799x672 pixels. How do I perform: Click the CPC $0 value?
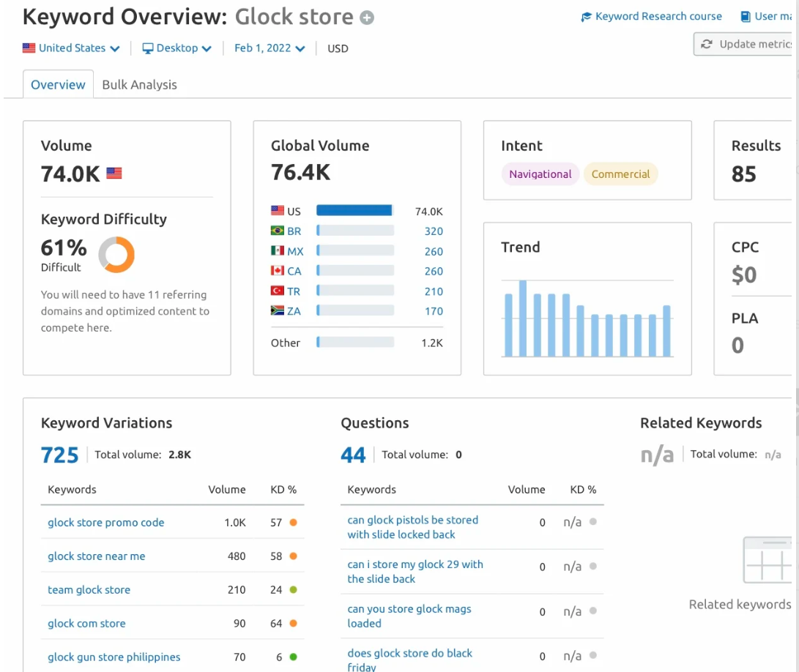click(744, 275)
